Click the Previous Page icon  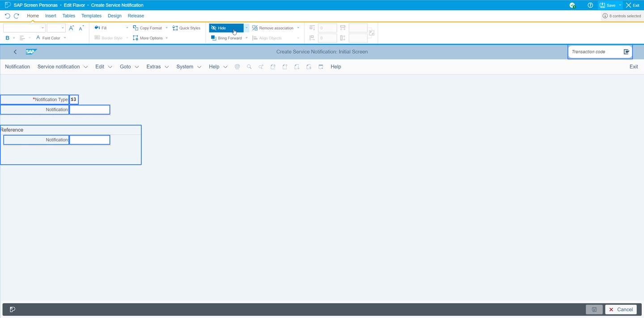coord(285,67)
